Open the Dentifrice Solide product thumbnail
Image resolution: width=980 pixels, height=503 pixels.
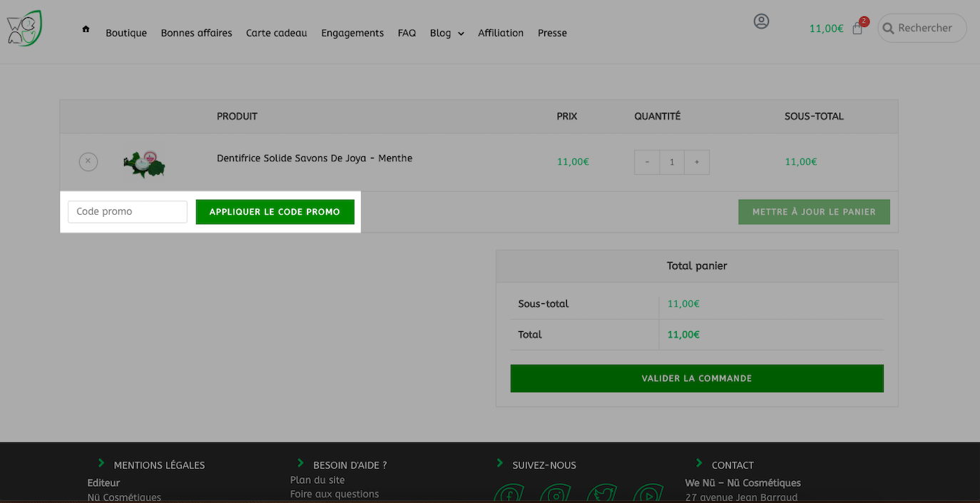coord(144,163)
